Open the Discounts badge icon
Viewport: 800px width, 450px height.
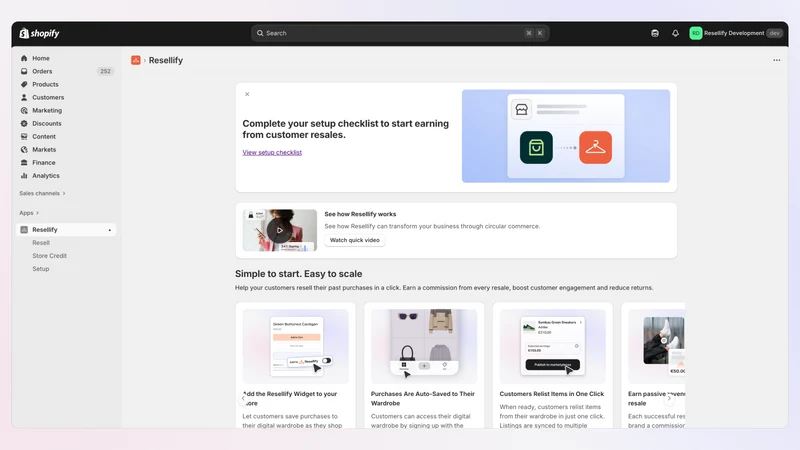[24, 123]
